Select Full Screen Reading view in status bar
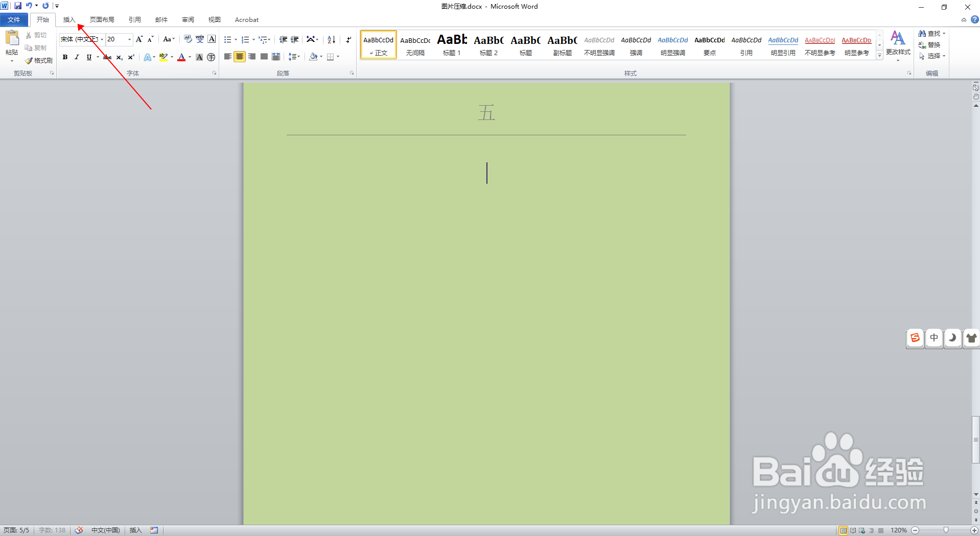980x536 pixels. (x=853, y=530)
